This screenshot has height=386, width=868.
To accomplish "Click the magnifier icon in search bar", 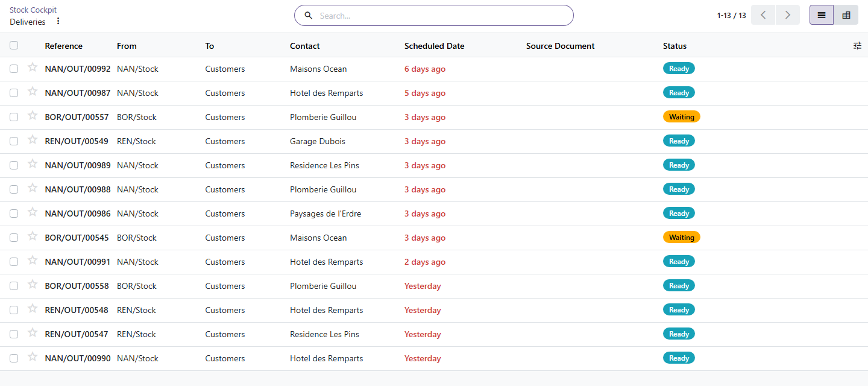I will [x=309, y=16].
